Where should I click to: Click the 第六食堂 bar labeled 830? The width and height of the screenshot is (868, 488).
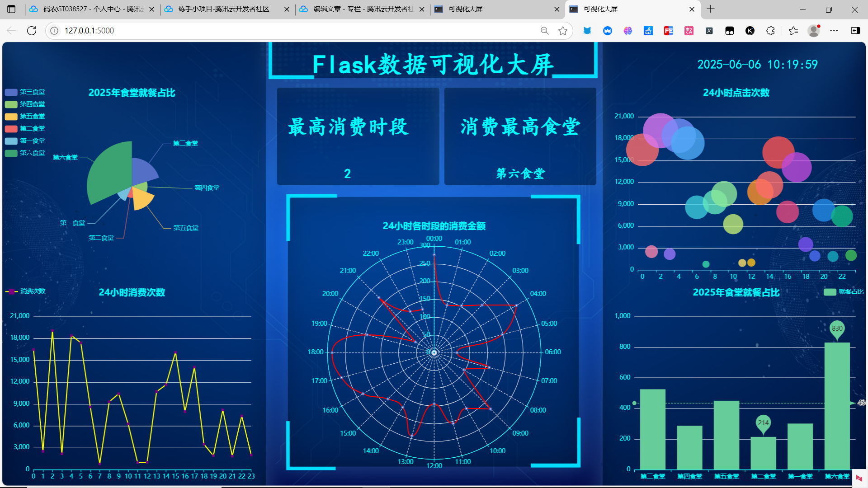point(837,406)
